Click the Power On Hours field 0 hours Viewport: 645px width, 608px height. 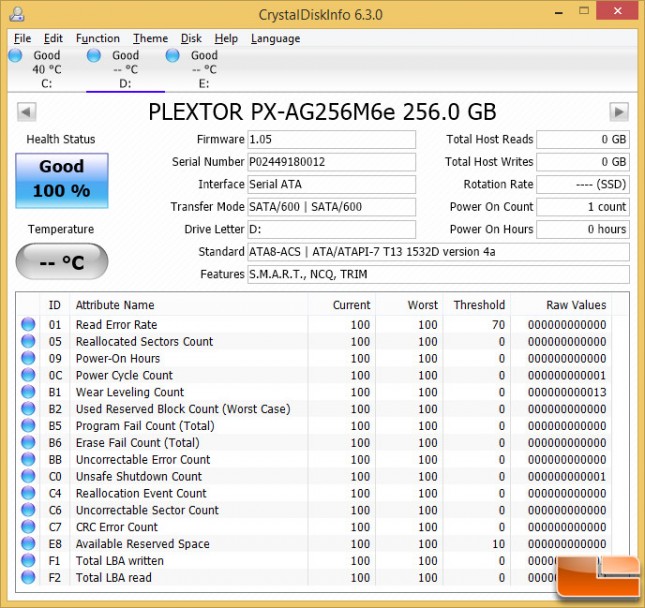(x=583, y=229)
